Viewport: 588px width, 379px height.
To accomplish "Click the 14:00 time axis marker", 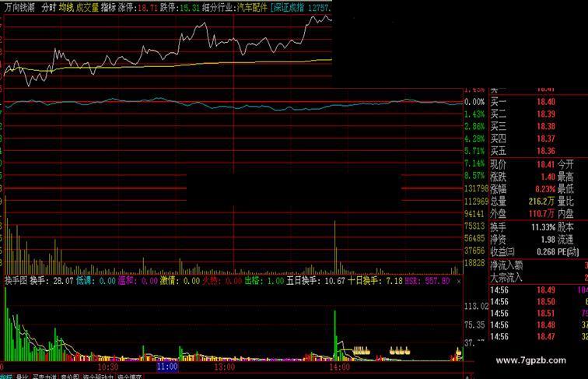I will tap(340, 367).
